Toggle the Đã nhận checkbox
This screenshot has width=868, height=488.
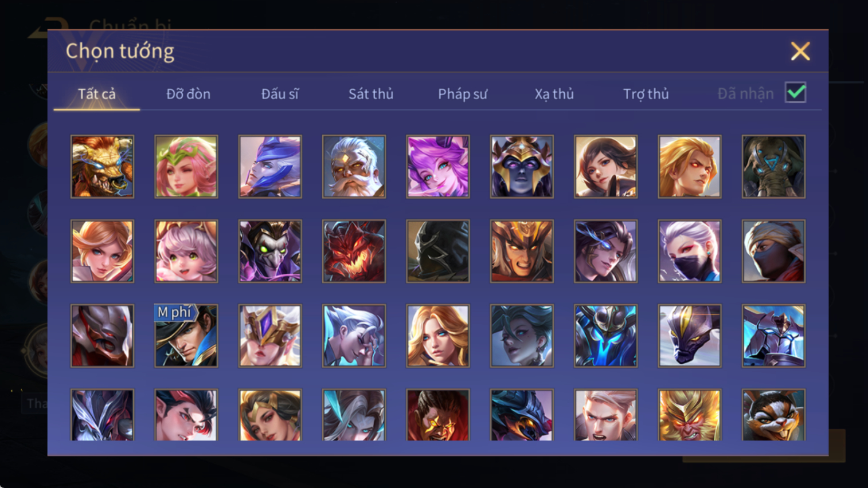pyautogui.click(x=796, y=92)
